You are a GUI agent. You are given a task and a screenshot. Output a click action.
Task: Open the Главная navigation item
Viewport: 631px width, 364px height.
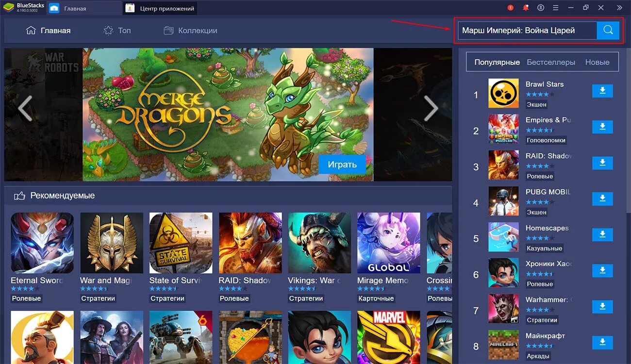(x=48, y=31)
